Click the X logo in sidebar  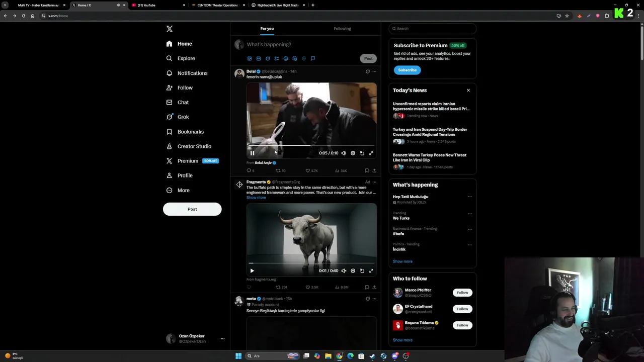[x=170, y=29]
